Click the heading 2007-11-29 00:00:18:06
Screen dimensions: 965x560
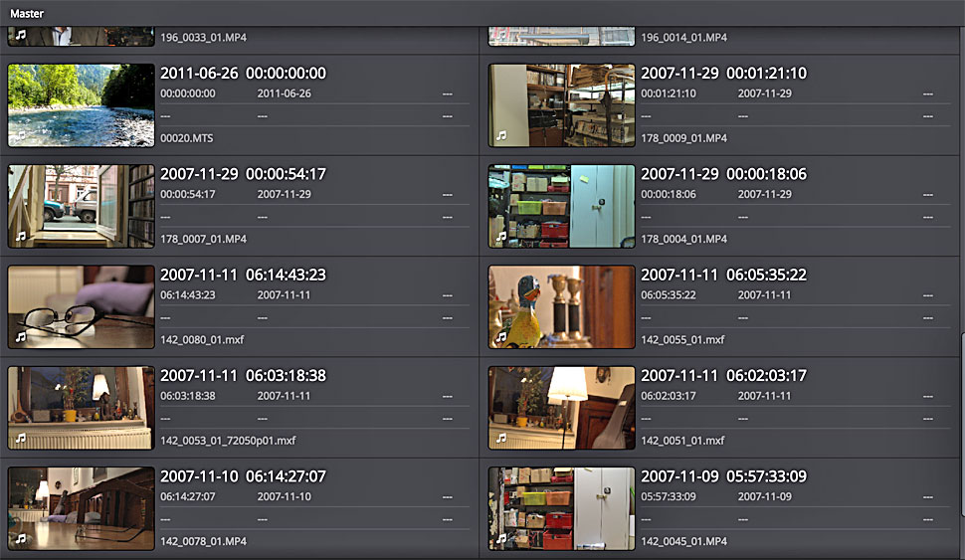click(x=724, y=174)
